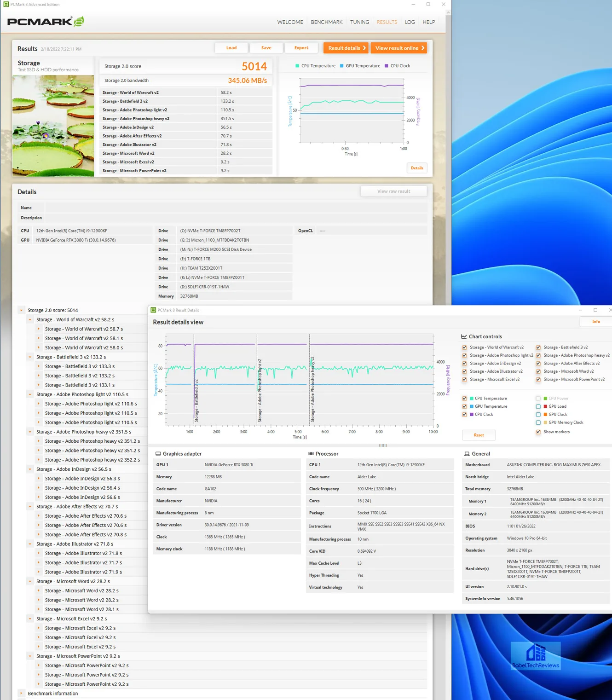Click the Load button
The height and width of the screenshot is (700, 612).
[231, 48]
